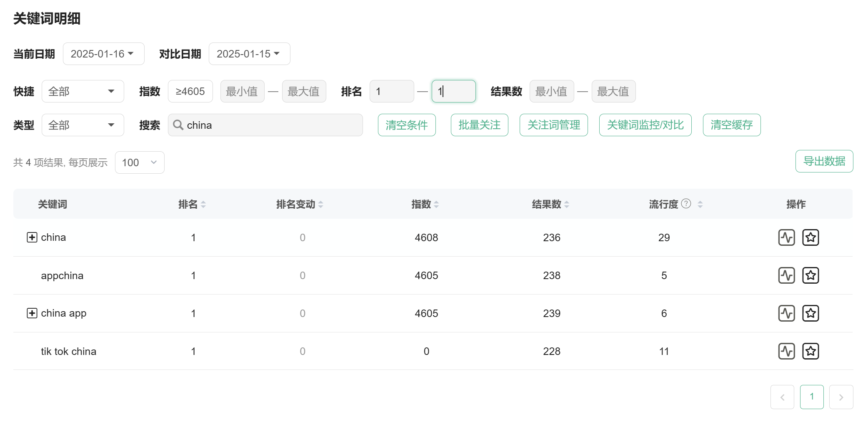View trend chart for "appchina"

(787, 275)
